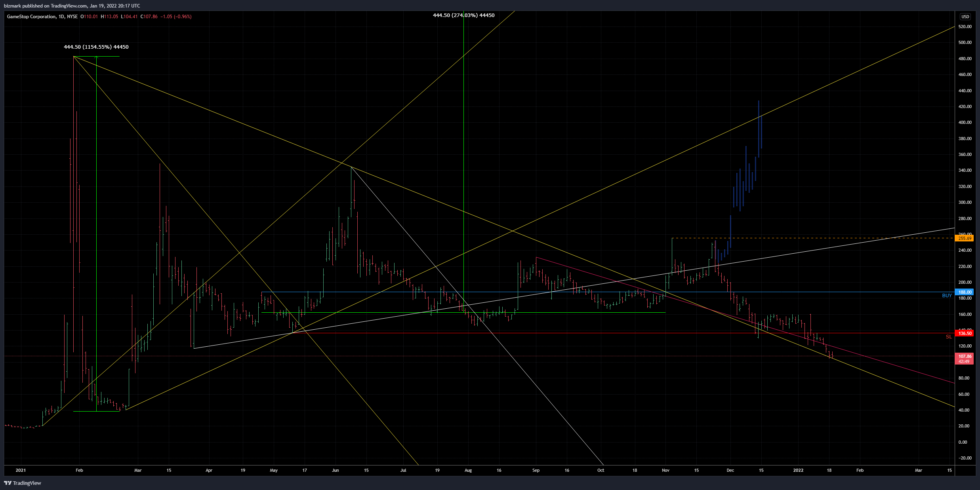
Task: Click the close value C107.86
Action: 149,17
